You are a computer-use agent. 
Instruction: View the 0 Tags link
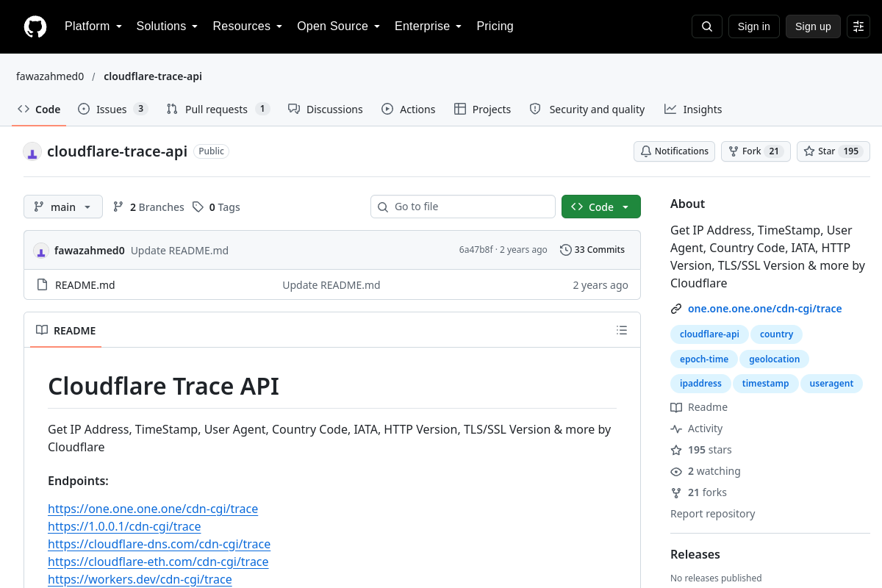pos(216,207)
